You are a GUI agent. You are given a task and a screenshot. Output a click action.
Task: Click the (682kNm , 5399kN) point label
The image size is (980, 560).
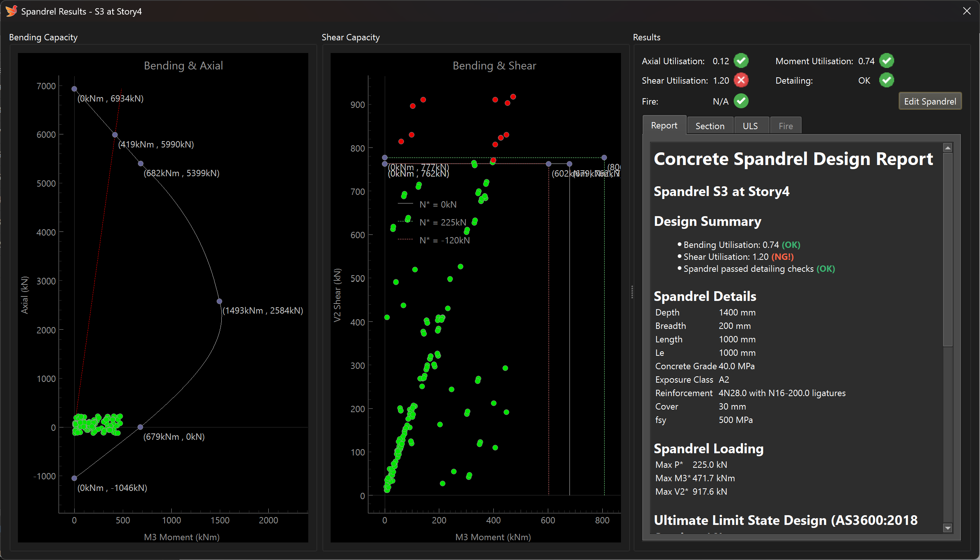click(x=181, y=173)
